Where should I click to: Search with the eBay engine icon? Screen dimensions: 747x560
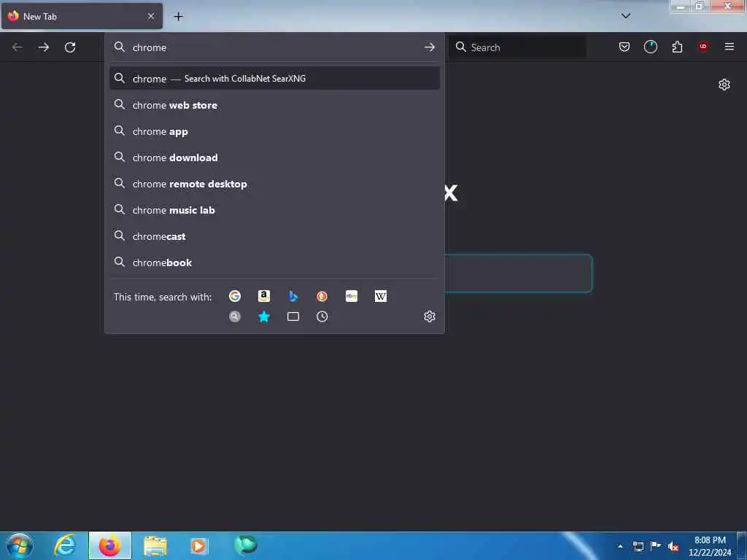352,296
